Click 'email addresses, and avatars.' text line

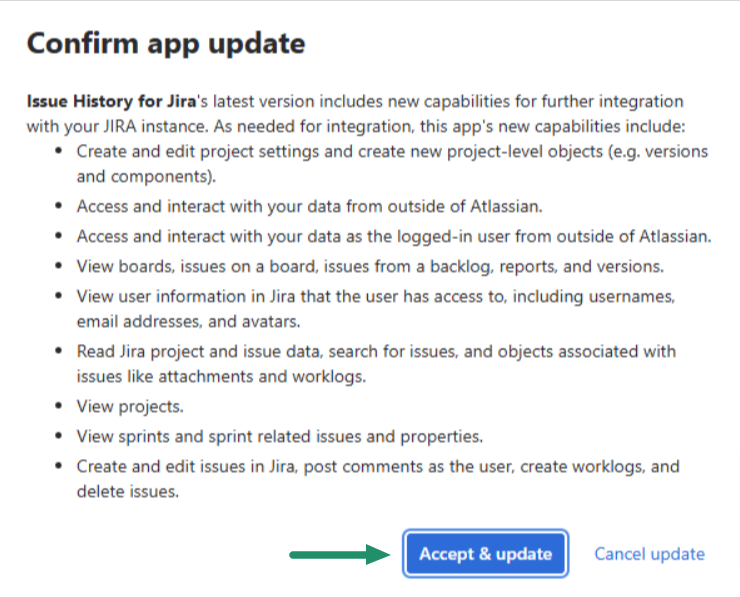pyautogui.click(x=189, y=321)
